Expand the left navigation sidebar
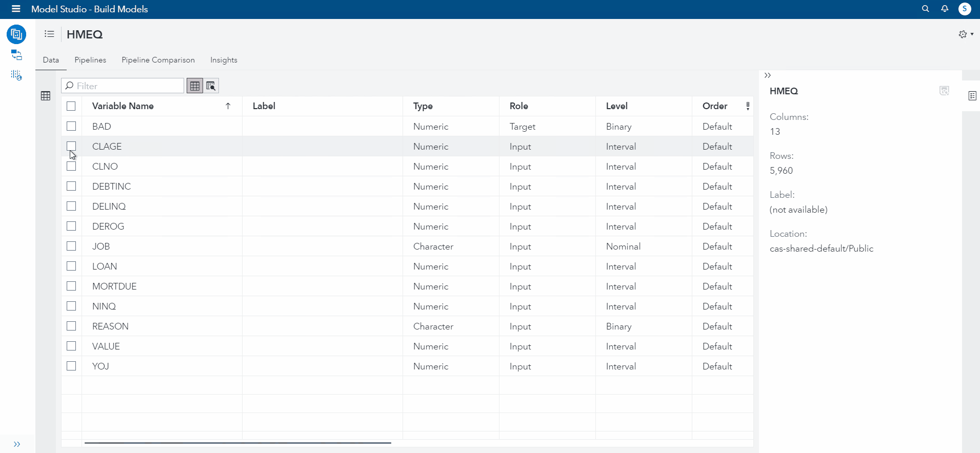This screenshot has height=453, width=980. pos(17,444)
